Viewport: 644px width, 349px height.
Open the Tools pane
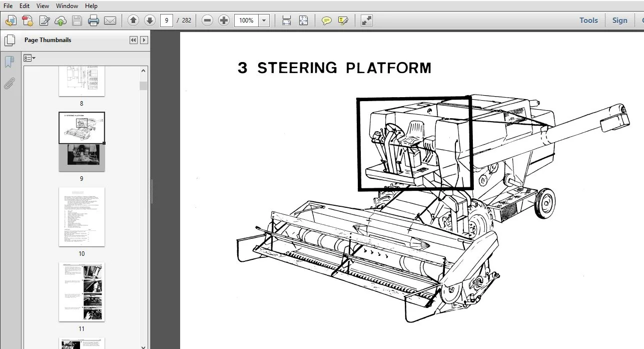[588, 21]
